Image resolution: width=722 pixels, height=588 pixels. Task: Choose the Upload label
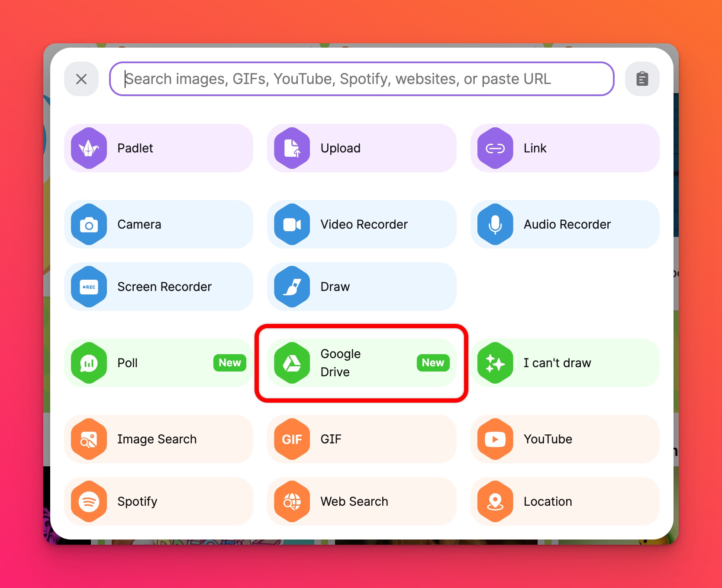pos(340,148)
